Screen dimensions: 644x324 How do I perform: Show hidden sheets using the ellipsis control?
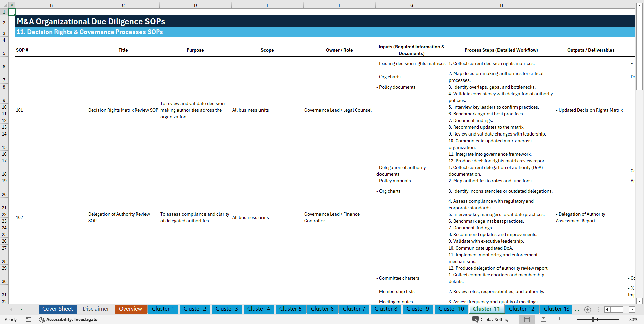click(577, 309)
